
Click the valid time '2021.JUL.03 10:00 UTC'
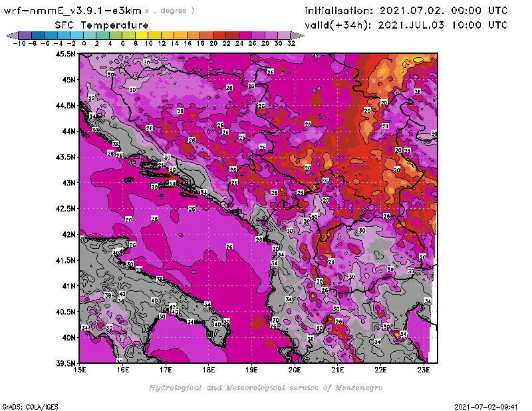click(x=443, y=25)
